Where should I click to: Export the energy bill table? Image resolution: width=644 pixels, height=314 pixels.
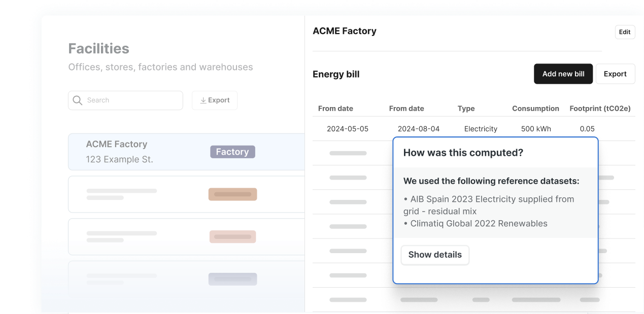click(615, 74)
